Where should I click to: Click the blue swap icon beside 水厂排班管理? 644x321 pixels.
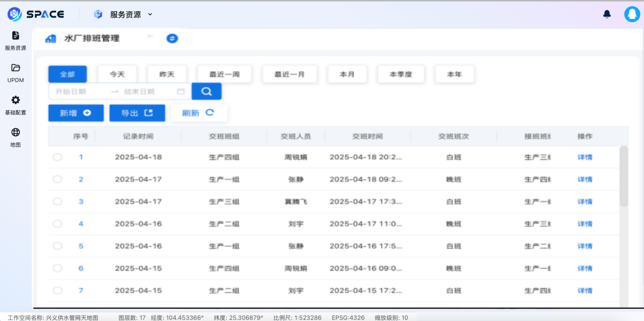[172, 38]
